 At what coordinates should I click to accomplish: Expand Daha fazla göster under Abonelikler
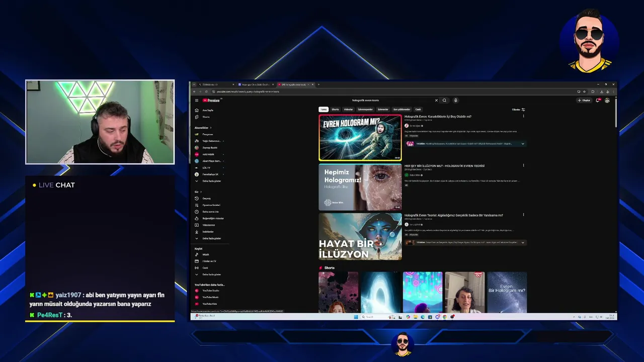[x=211, y=181]
